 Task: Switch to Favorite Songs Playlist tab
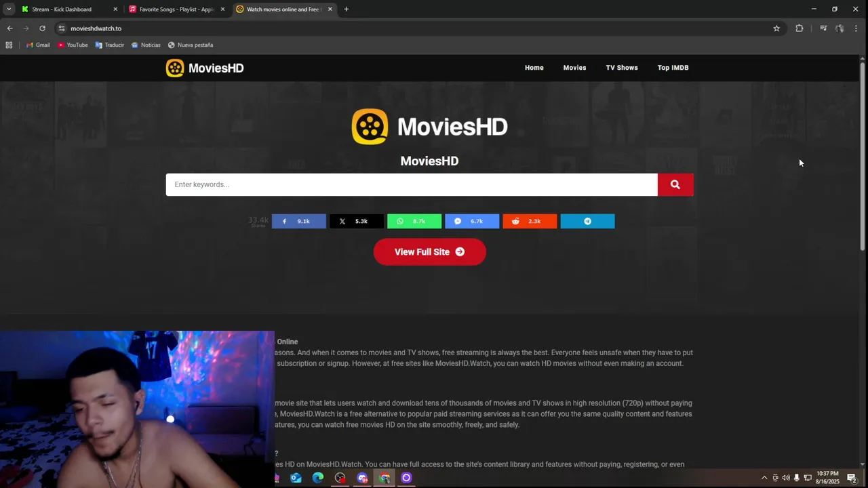click(x=176, y=9)
